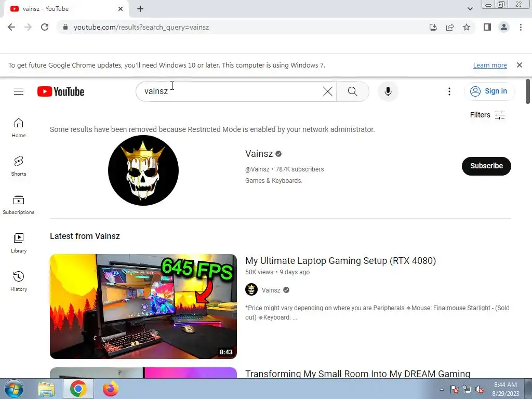This screenshot has width=532, height=399.
Task: Open a new tab with the plus button
Action: (140, 9)
